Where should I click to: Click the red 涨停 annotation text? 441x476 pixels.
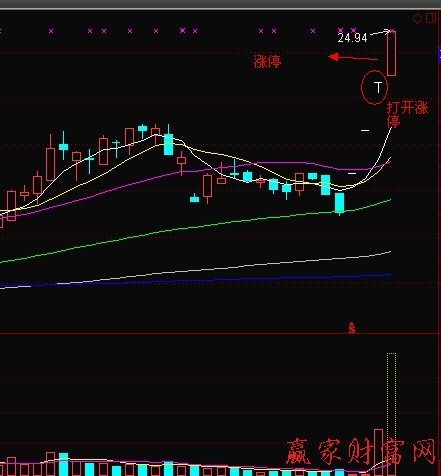point(267,62)
